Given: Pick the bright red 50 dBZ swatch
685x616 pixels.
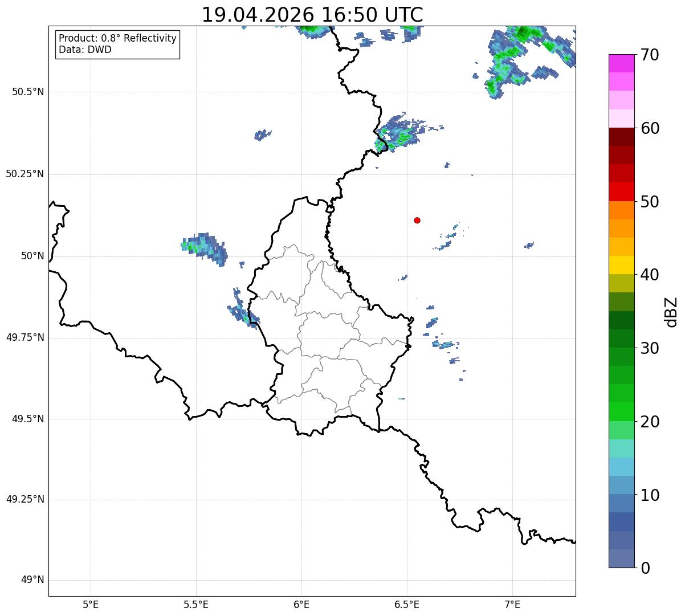Looking at the screenshot, I should (x=621, y=191).
